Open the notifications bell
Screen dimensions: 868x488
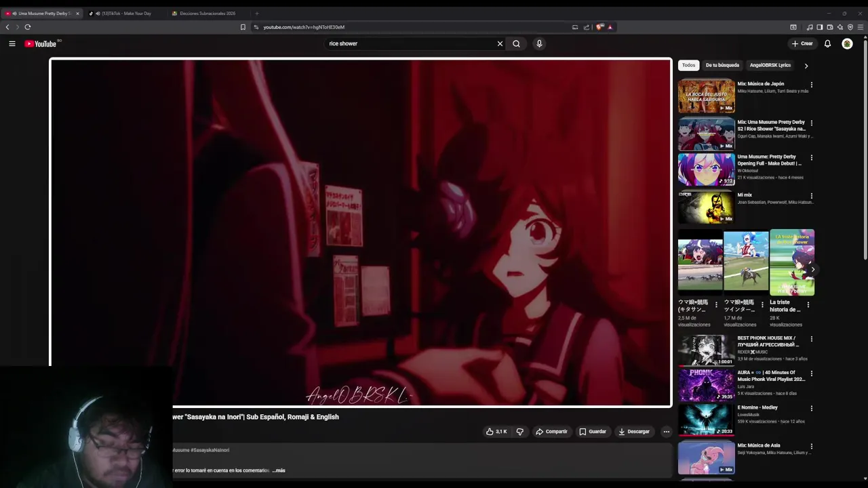coord(827,43)
